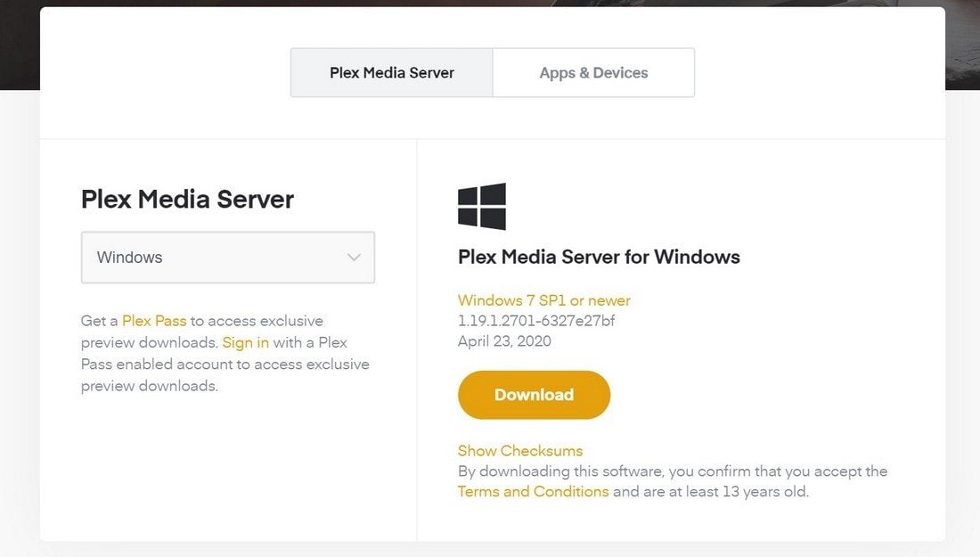This screenshot has width=980, height=557.
Task: Click the banner image at top right corner
Action: pos(962,45)
